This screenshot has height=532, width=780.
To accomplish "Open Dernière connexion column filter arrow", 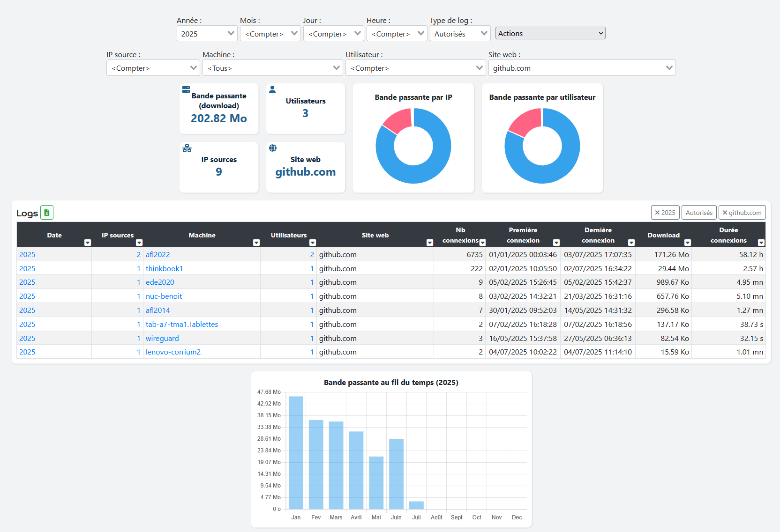I will tap(631, 243).
